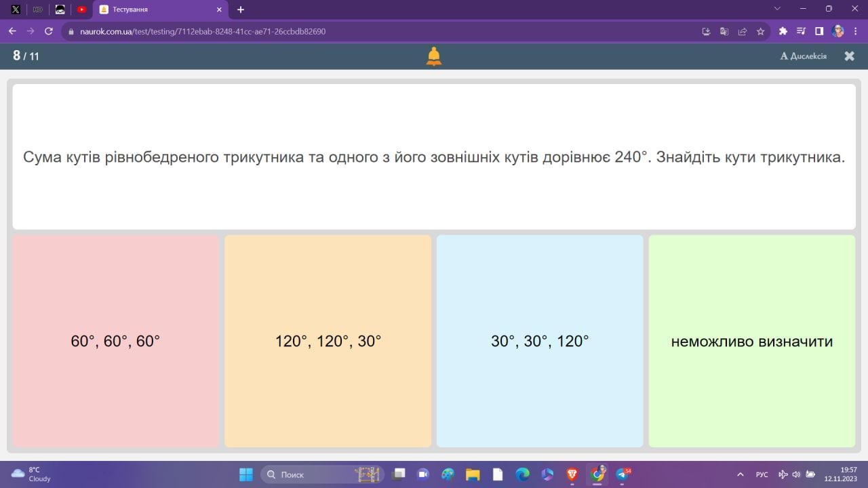This screenshot has width=868, height=488.
Task: Launch Microsoft Edge from the taskbar
Action: (x=522, y=474)
